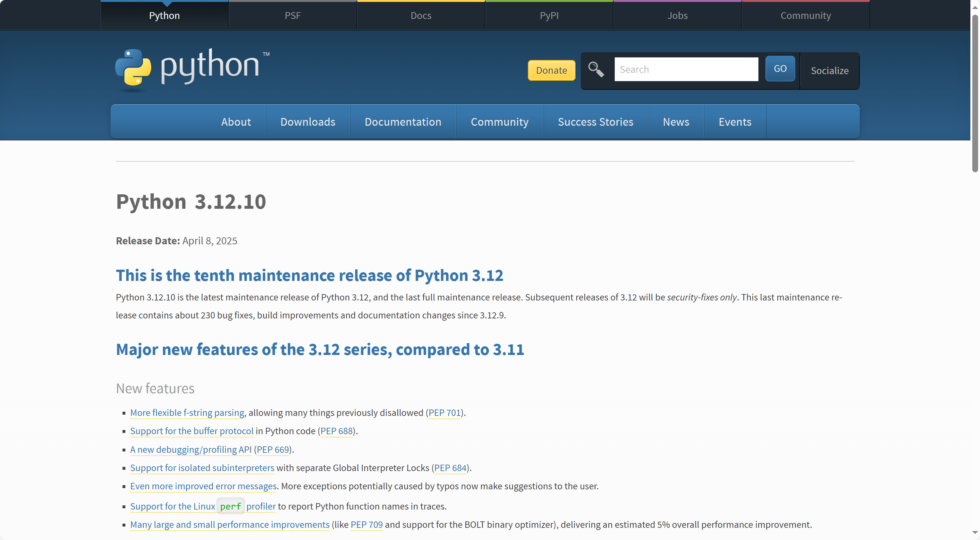980x540 pixels.
Task: Click the scrollbar up arrow
Action: coord(975,7)
